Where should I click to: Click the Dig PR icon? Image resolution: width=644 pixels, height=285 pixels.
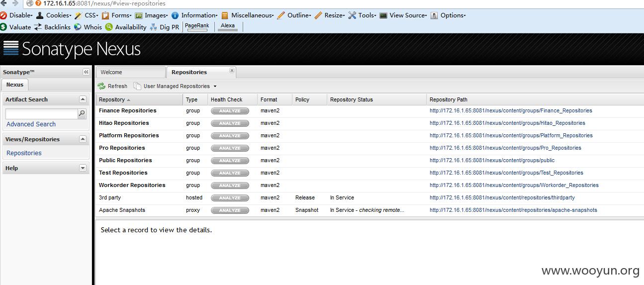pyautogui.click(x=154, y=27)
